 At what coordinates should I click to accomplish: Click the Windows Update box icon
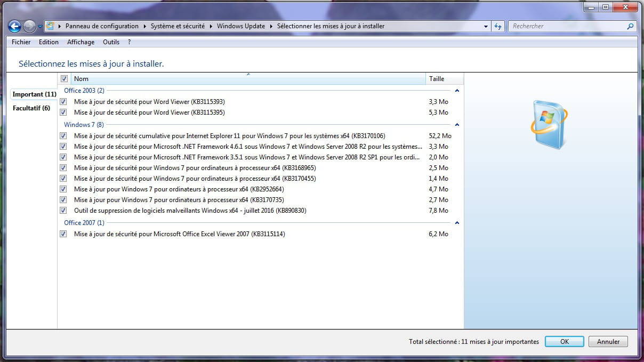point(549,125)
